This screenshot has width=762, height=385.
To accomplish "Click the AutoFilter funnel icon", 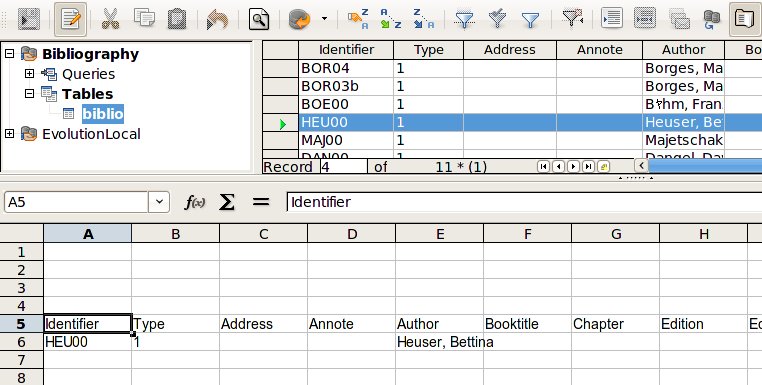I will 464,19.
